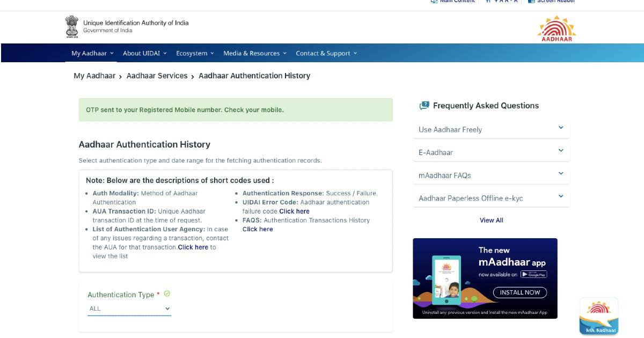Open the Authentication Type ALL dropdown
644x338 pixels.
(x=129, y=308)
